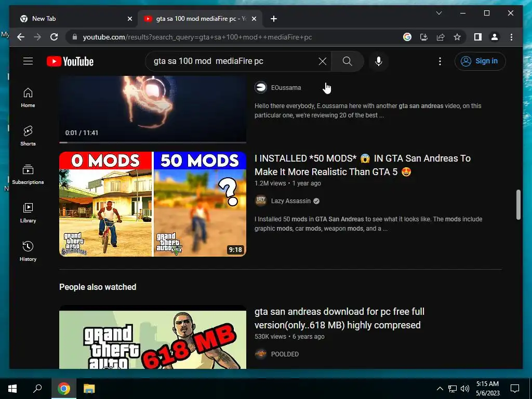Open YouTube settings three-dot menu
The height and width of the screenshot is (399, 532).
coord(440,61)
